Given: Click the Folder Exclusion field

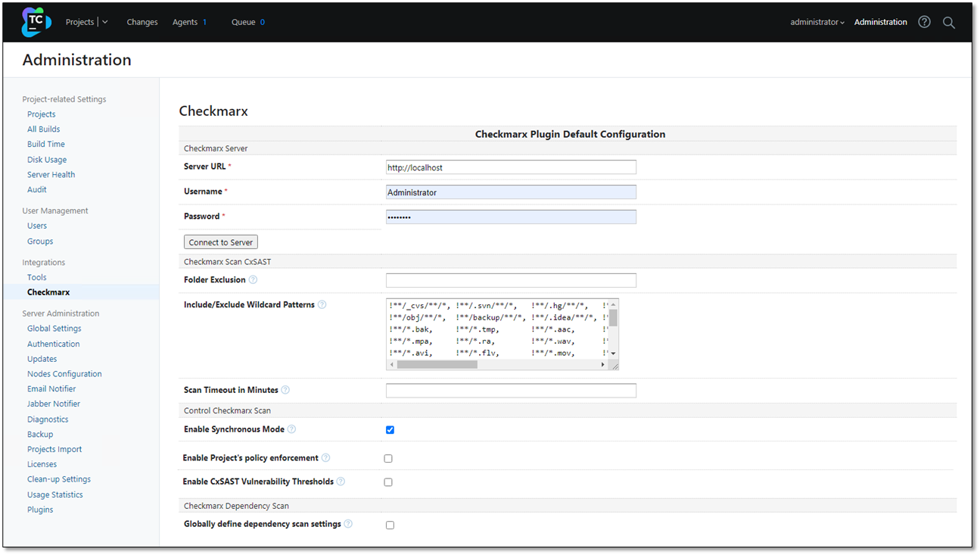Looking at the screenshot, I should click(511, 280).
